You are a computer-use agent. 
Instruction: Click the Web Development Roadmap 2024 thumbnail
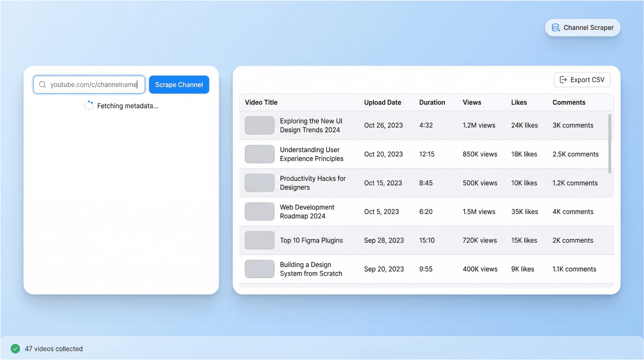pyautogui.click(x=259, y=212)
